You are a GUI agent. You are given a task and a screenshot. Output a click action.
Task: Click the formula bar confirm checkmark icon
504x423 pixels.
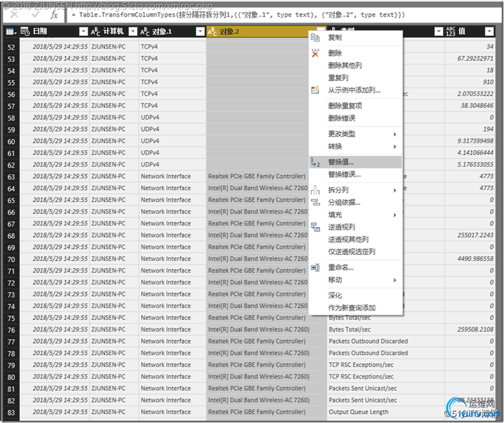pyautogui.click(x=36, y=15)
